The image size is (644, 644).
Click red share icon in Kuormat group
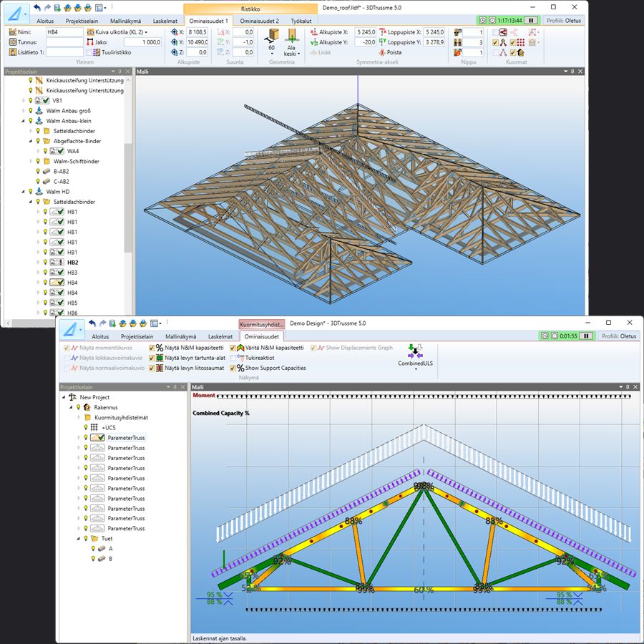point(503,32)
